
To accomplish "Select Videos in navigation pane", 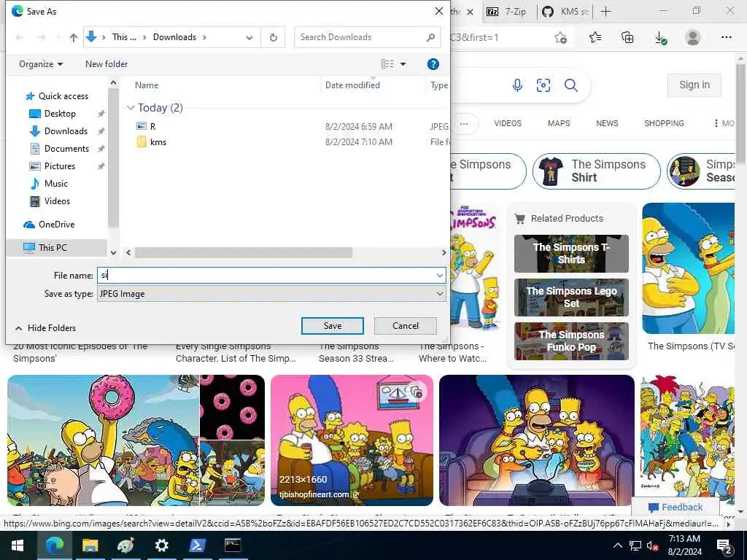I will pos(57,201).
